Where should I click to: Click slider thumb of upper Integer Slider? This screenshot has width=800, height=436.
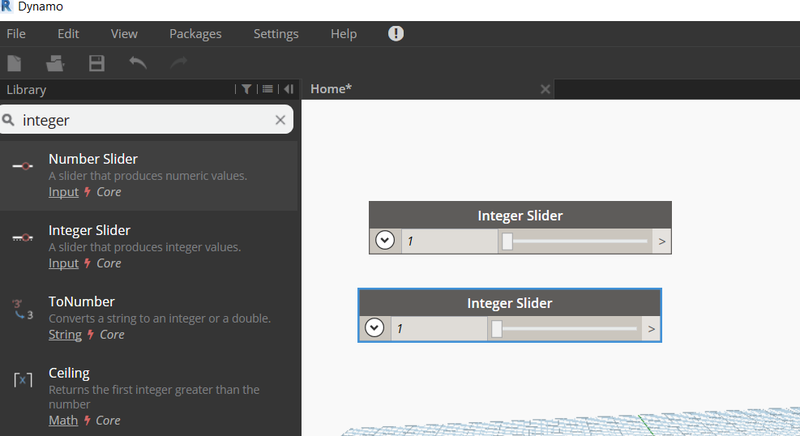pos(507,241)
